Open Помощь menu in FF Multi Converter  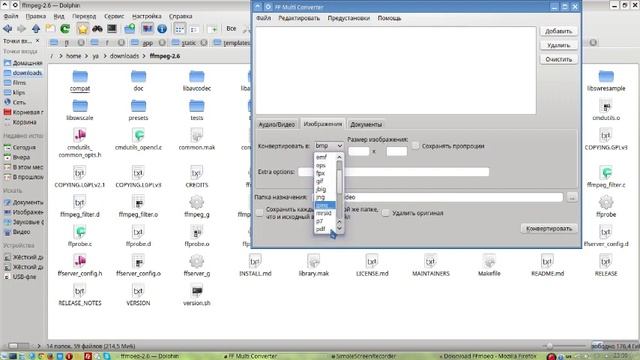[x=389, y=18]
